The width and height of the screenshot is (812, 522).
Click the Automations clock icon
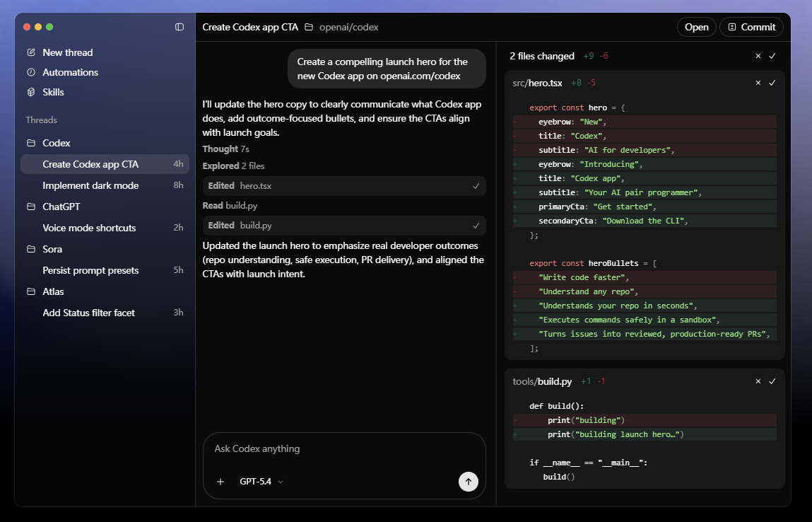pyautogui.click(x=31, y=72)
